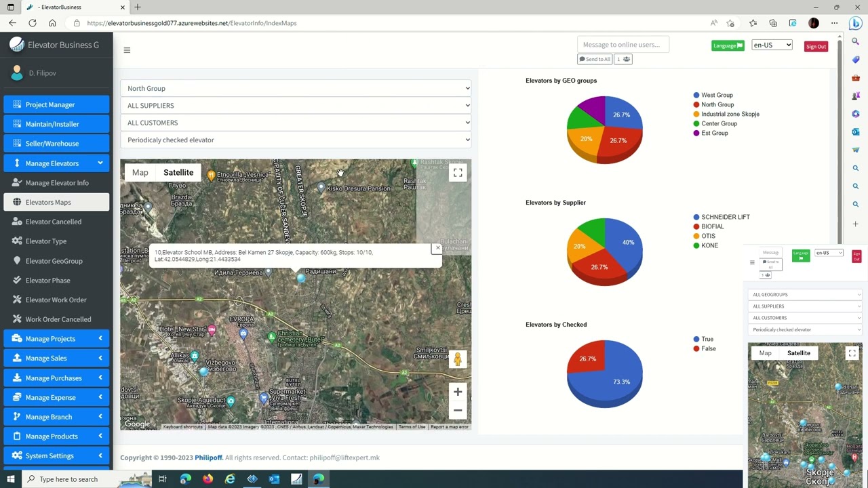Zoom out on the main map

458,410
